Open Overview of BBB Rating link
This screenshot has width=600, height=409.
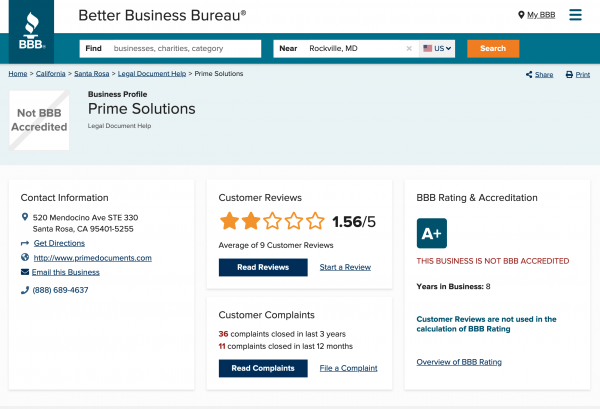(x=459, y=362)
